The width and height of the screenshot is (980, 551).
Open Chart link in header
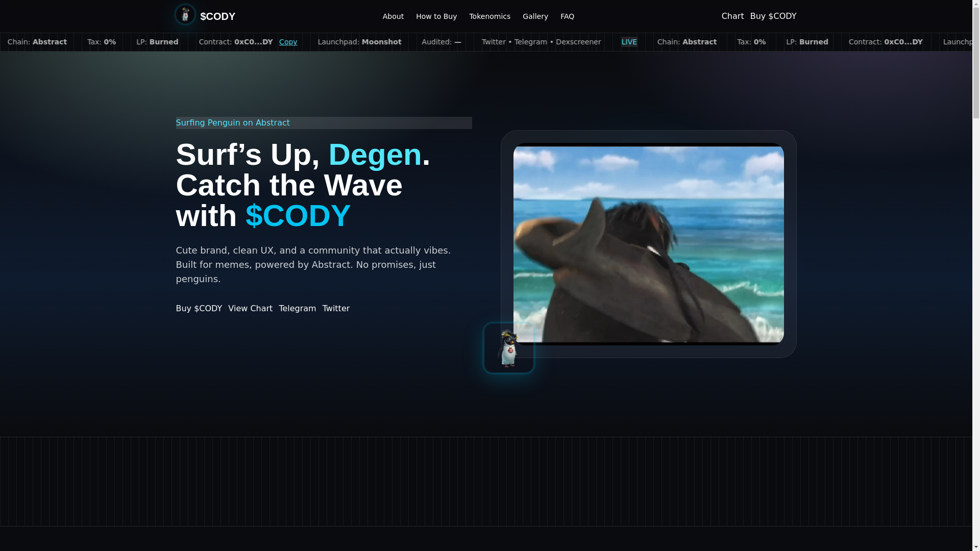732,16
